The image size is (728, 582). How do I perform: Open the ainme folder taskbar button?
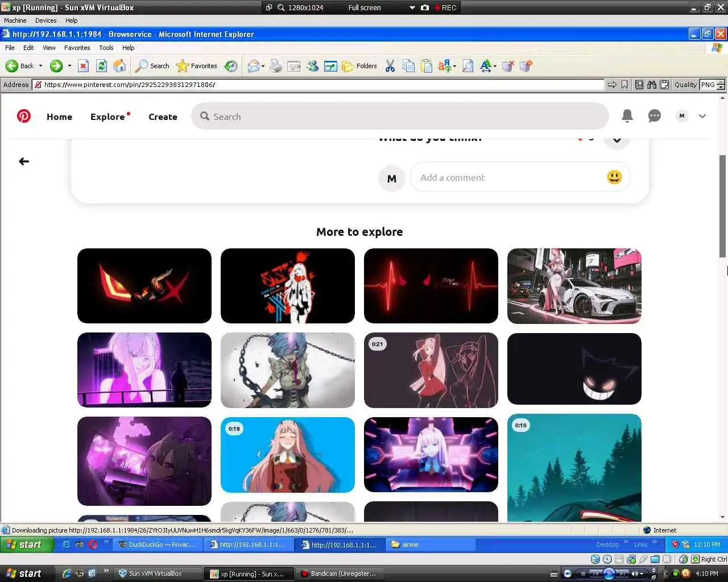click(x=431, y=544)
